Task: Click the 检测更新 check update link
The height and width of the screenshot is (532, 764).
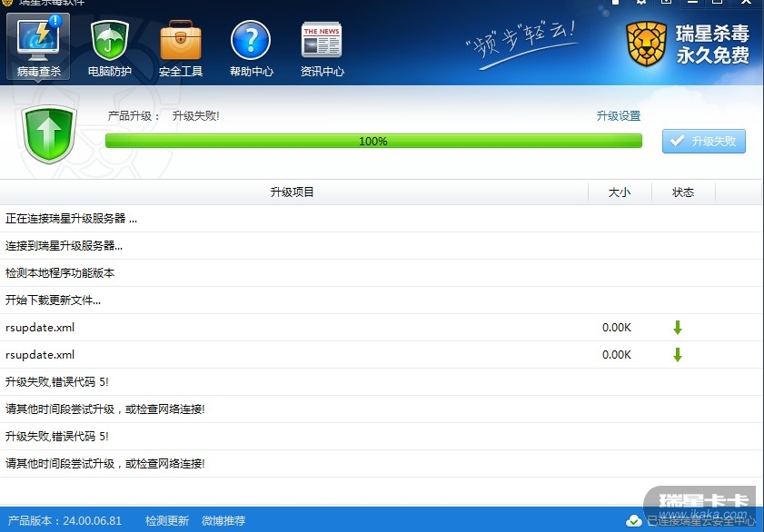Action: (x=167, y=521)
